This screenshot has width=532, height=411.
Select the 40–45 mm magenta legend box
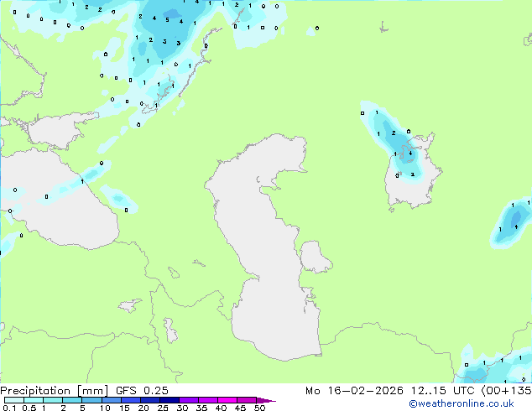click(x=227, y=400)
